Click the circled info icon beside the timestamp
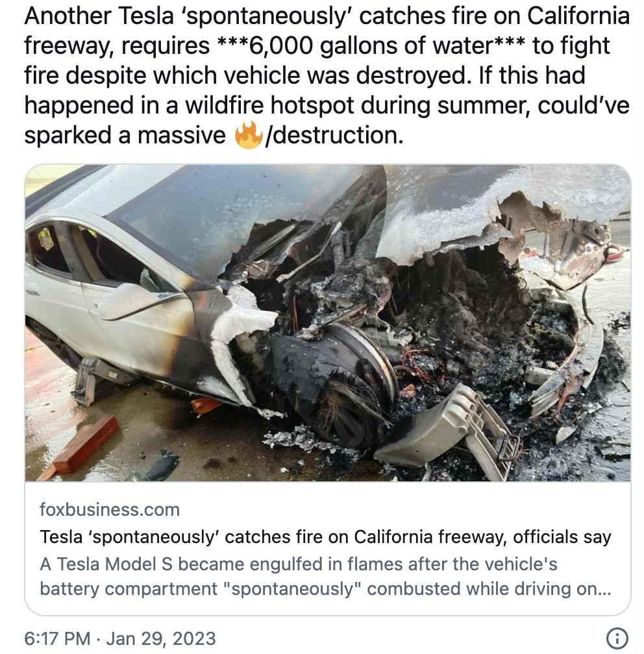644x654 pixels. pyautogui.click(x=617, y=638)
